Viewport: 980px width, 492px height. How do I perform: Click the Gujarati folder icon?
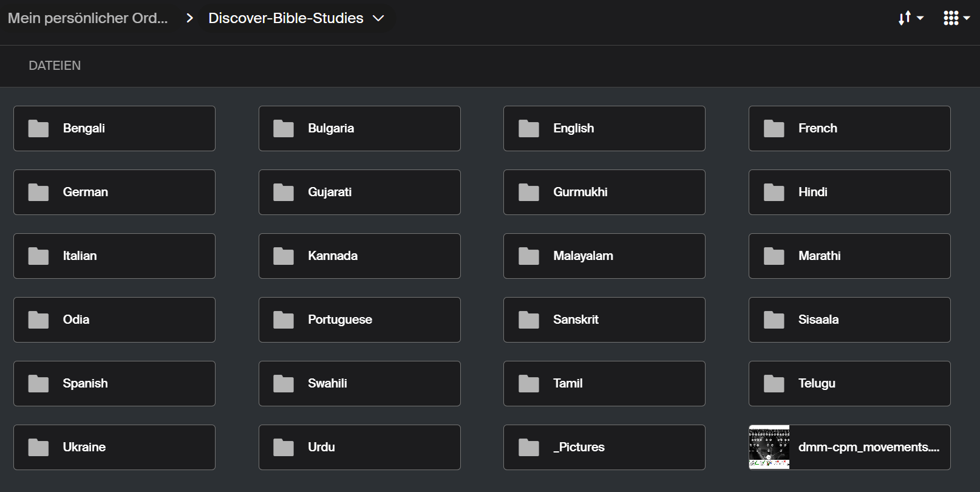[x=284, y=192]
